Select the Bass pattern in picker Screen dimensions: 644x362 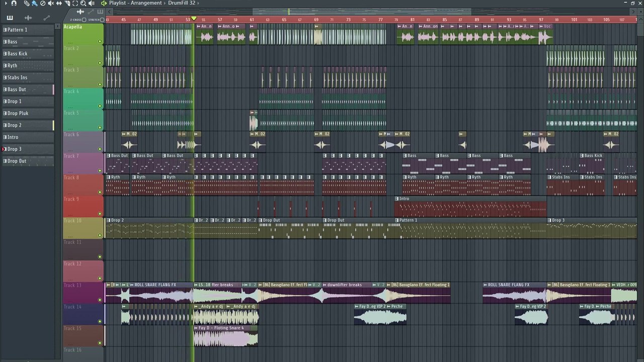click(x=28, y=42)
